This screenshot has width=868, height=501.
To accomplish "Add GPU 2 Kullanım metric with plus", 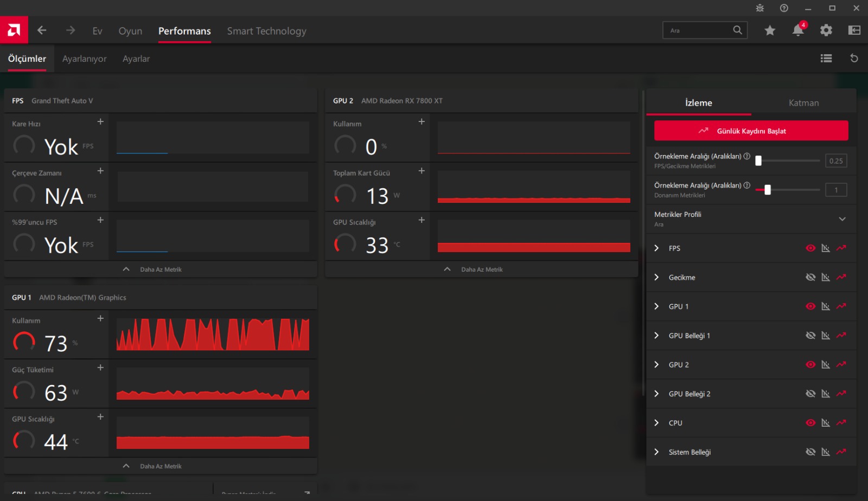I will coord(422,122).
